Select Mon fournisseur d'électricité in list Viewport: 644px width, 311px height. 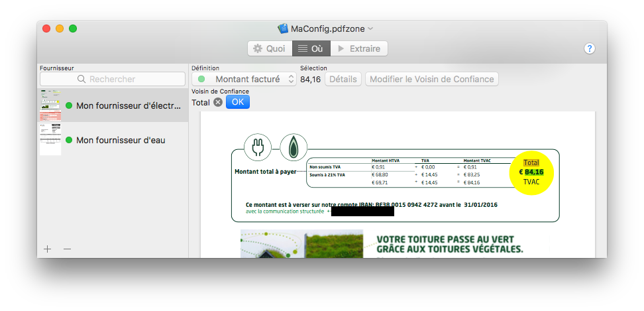click(x=120, y=105)
